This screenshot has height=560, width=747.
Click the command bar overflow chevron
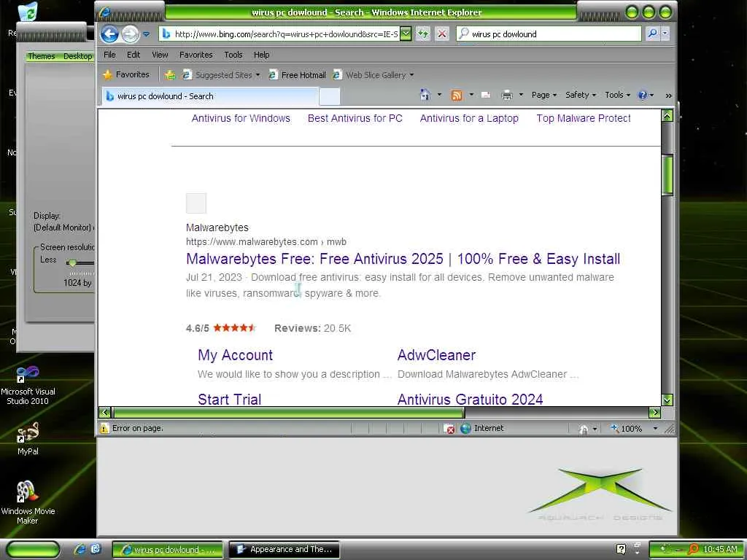click(x=668, y=96)
